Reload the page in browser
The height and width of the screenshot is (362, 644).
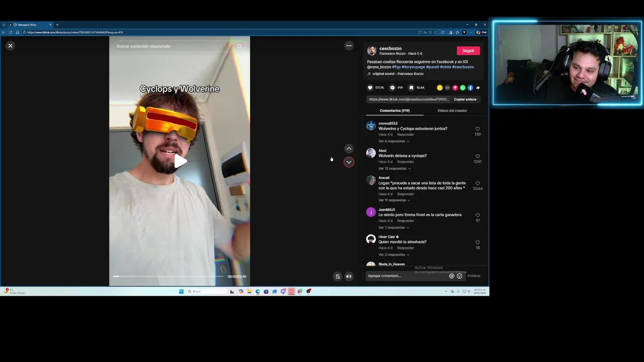tap(11, 32)
